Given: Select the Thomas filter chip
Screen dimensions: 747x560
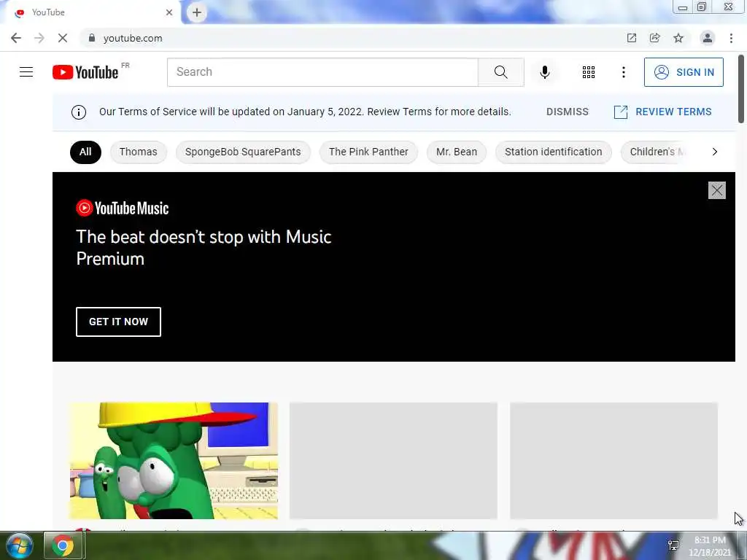Looking at the screenshot, I should point(138,152).
